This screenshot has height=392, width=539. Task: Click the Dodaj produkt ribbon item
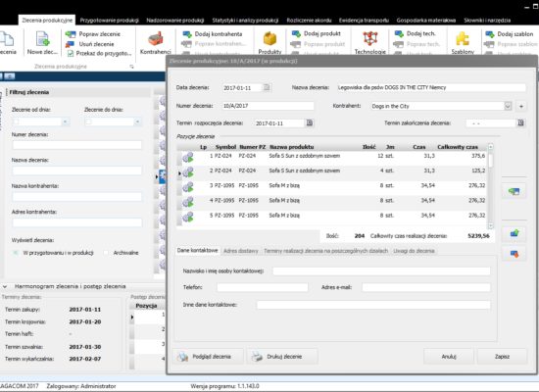tap(317, 33)
